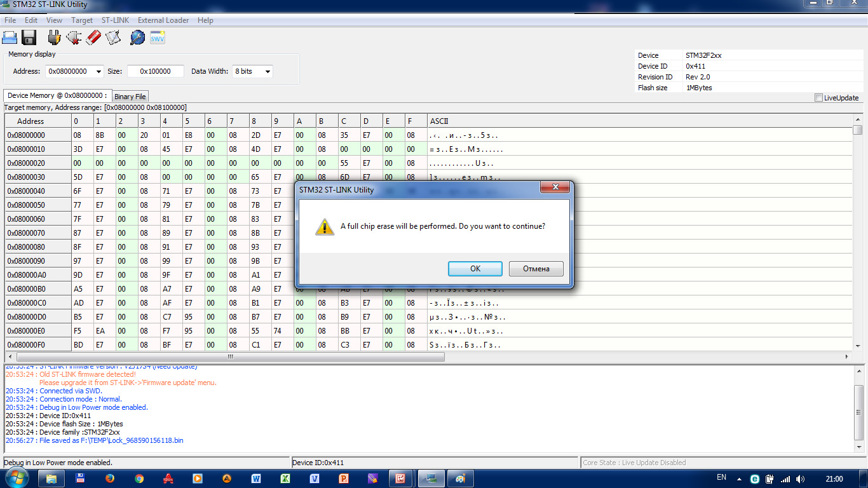Expand the system tray hidden icons arrow
Viewport: 868px width, 488px height.
click(738, 478)
